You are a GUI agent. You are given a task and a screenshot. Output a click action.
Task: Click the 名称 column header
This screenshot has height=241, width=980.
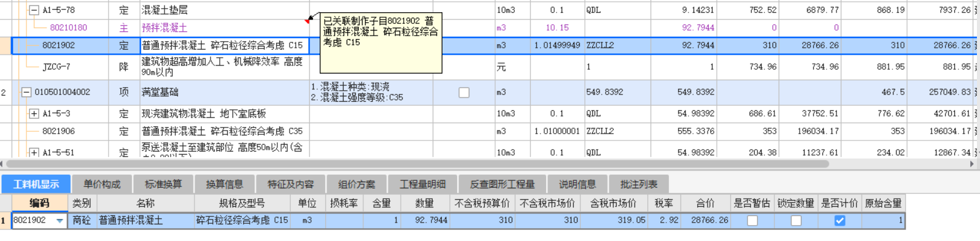(145, 203)
